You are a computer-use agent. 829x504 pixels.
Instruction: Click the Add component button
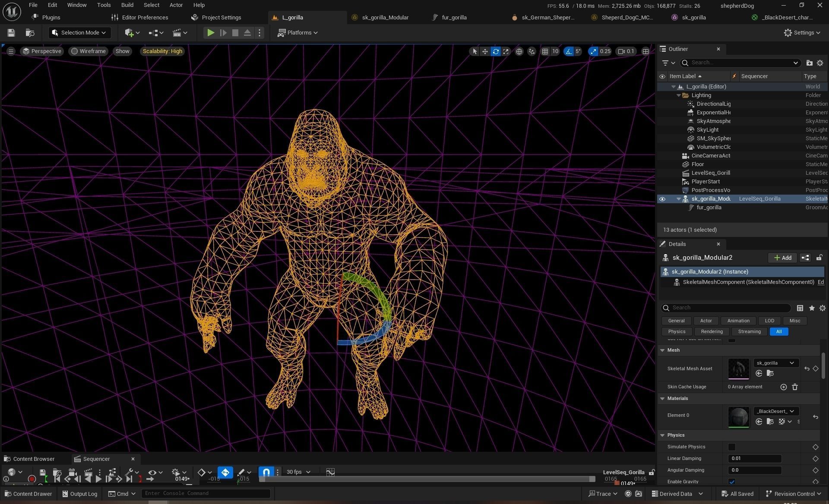(782, 258)
